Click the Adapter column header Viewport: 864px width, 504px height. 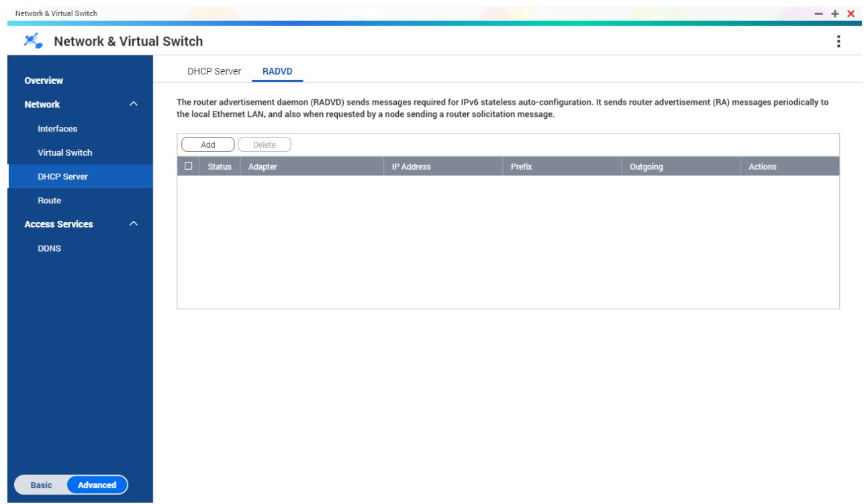click(x=311, y=166)
